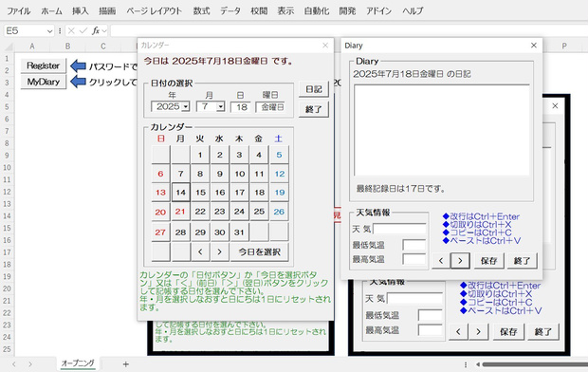Close the カレンダー dialog with the X
The width and height of the screenshot is (588, 372).
pyautogui.click(x=325, y=46)
